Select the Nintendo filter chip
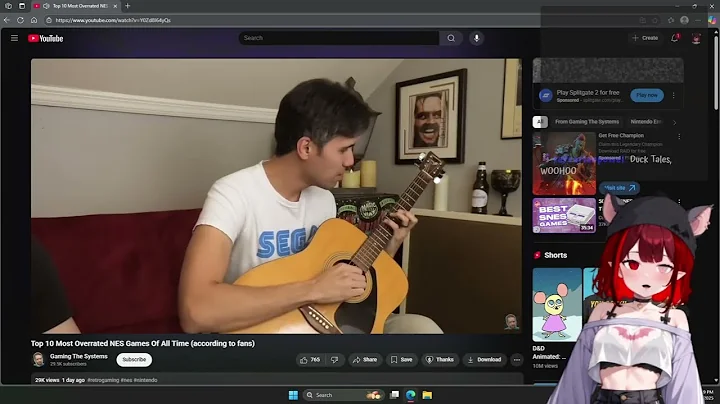 pos(646,122)
